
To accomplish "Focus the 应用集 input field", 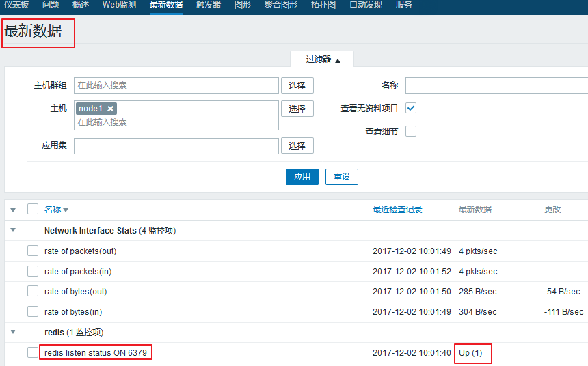I will (176, 145).
